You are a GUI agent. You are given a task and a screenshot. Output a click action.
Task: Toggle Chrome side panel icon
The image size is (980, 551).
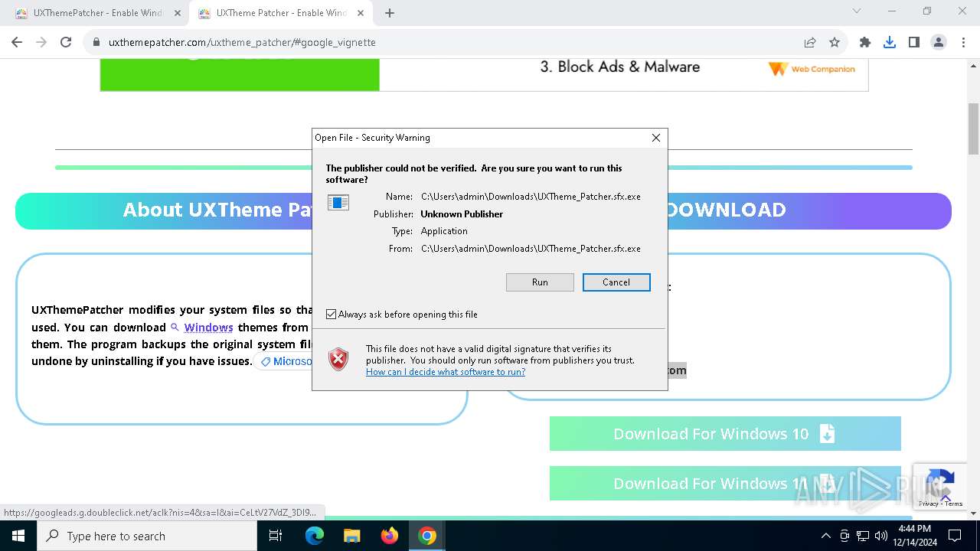coord(914,42)
